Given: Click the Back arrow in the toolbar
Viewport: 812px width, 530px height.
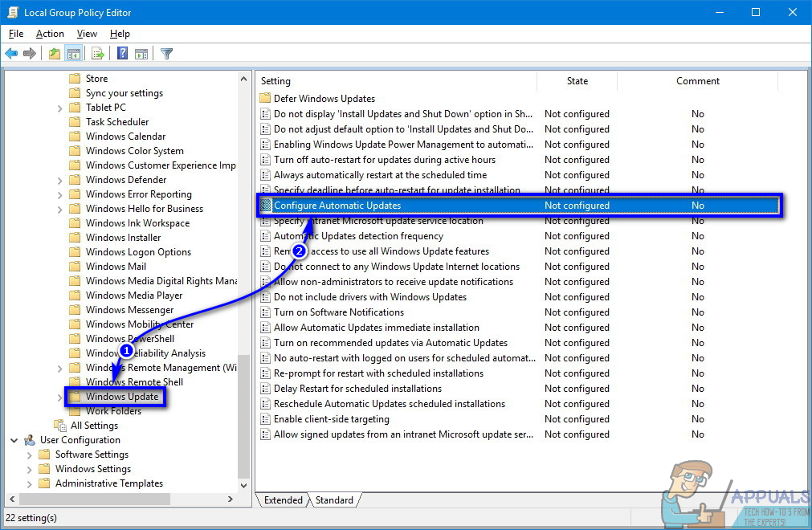Looking at the screenshot, I should 11,54.
